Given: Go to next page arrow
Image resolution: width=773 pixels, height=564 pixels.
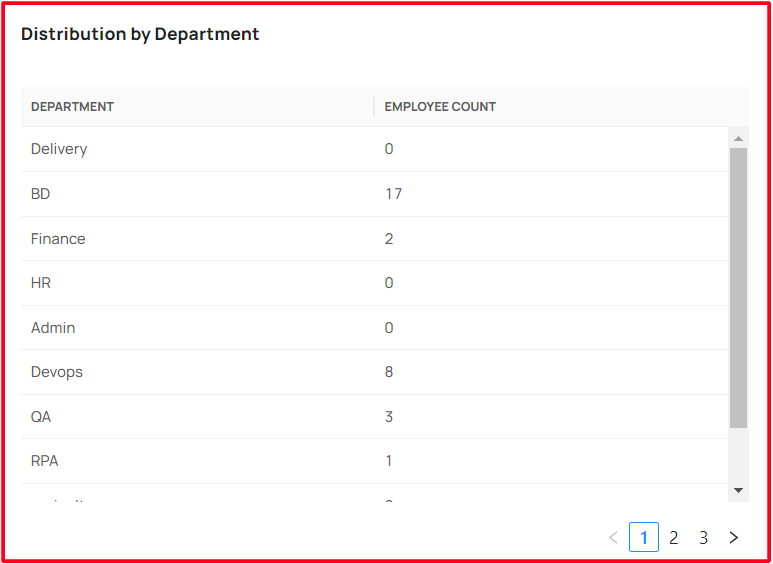Looking at the screenshot, I should click(734, 537).
